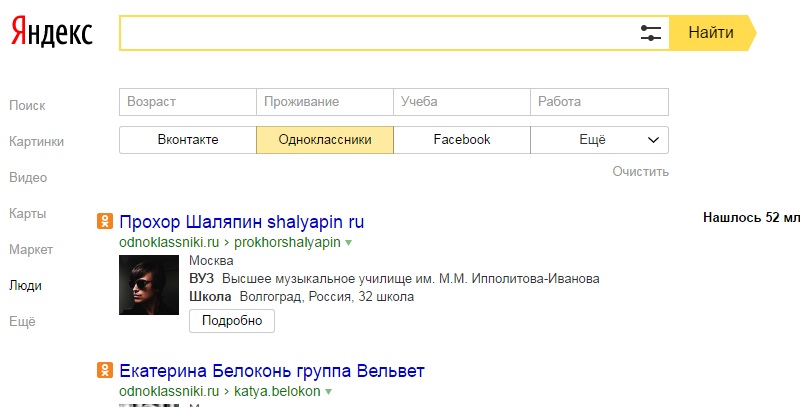This screenshot has height=407, width=800.
Task: Click the Найти search button
Action: click(712, 33)
